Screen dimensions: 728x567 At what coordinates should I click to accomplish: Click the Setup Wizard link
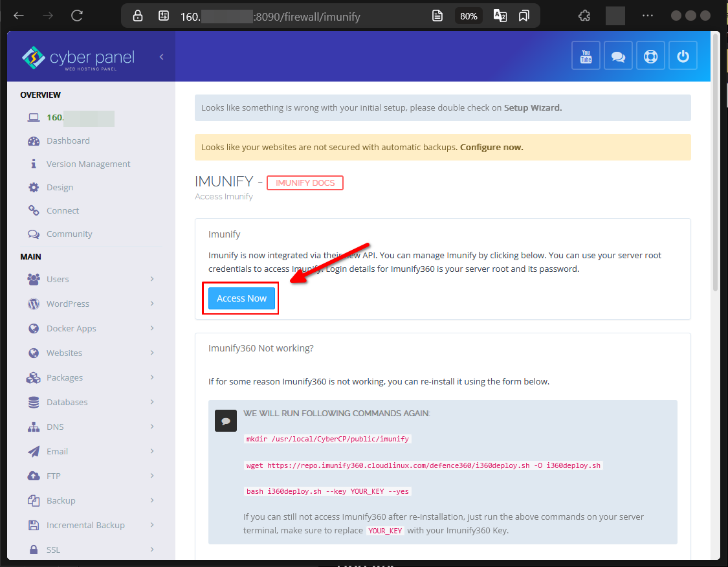point(533,107)
